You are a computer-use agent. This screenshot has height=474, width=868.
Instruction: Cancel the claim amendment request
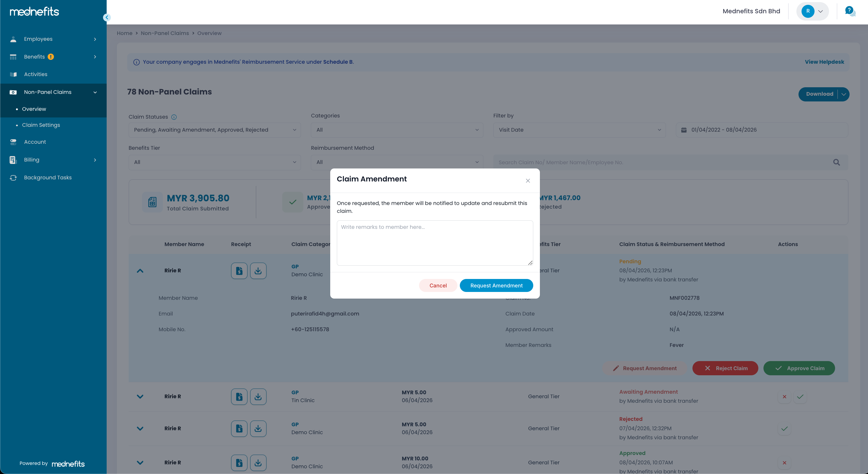coord(438,286)
